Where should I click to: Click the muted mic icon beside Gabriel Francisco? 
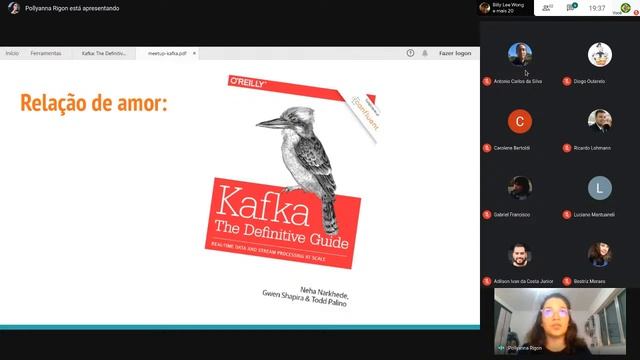(487, 214)
